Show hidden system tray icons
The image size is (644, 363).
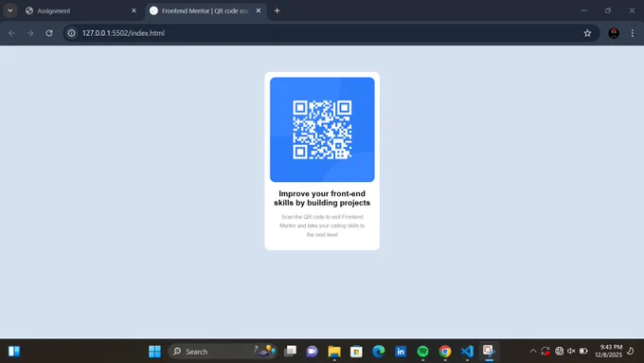click(x=533, y=351)
